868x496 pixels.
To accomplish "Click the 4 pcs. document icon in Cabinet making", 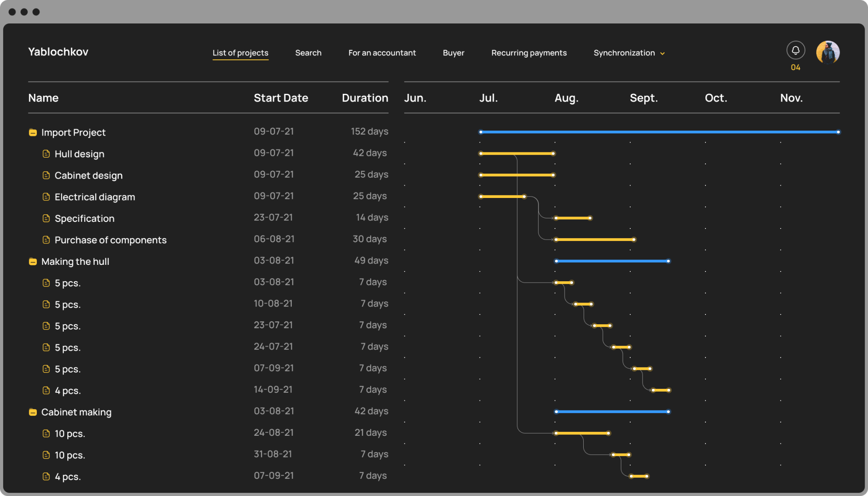I will pyautogui.click(x=46, y=477).
